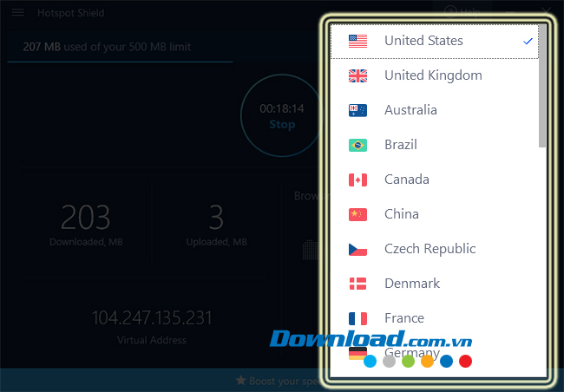Viewport: 564px width, 392px height.
Task: Click the United Kingdom flag icon
Action: pyautogui.click(x=357, y=75)
